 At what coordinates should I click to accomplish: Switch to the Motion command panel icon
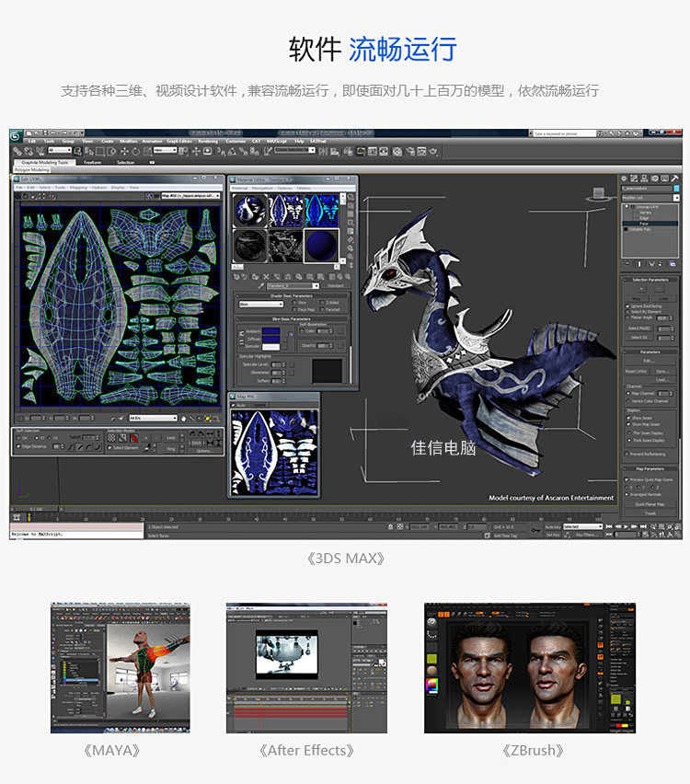click(654, 179)
